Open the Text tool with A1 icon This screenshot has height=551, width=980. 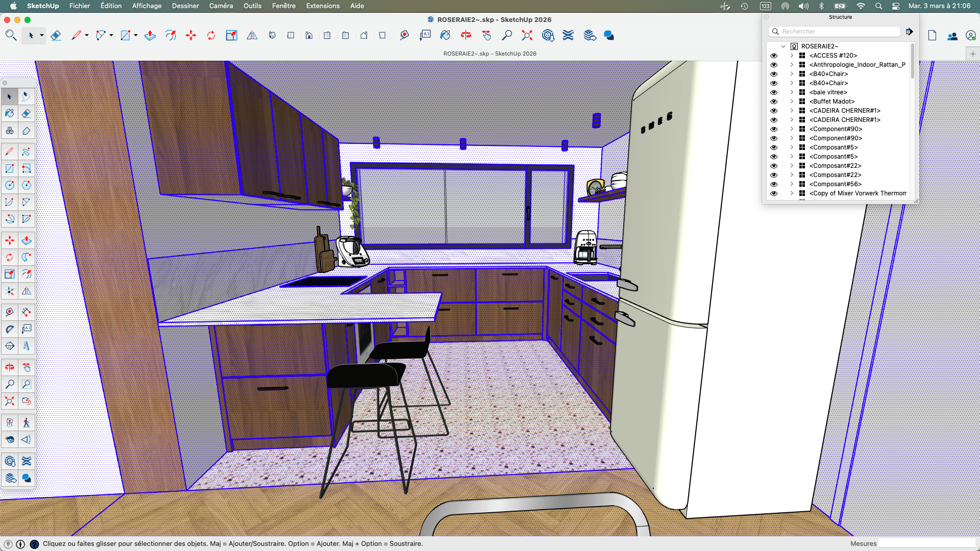[425, 36]
